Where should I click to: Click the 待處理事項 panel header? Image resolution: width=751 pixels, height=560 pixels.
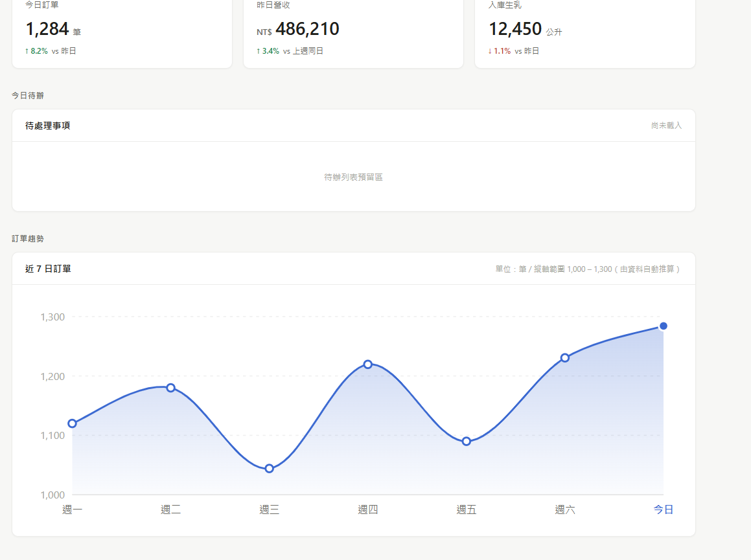point(48,126)
